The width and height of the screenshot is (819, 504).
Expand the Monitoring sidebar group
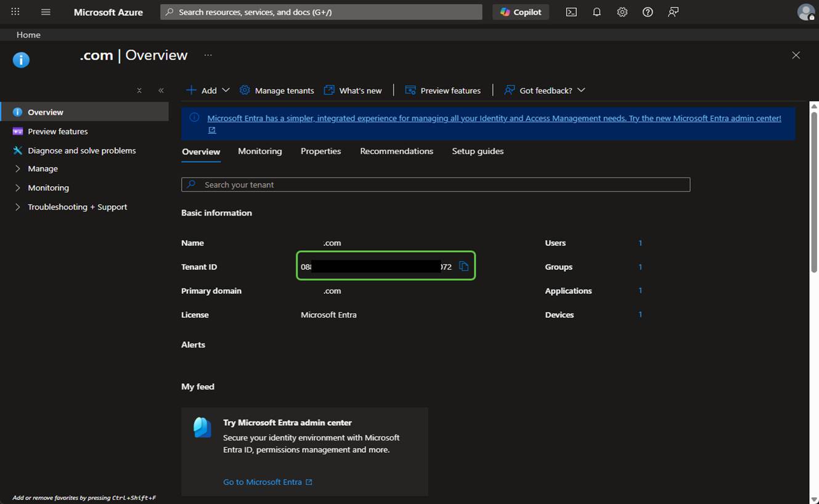[x=48, y=188]
